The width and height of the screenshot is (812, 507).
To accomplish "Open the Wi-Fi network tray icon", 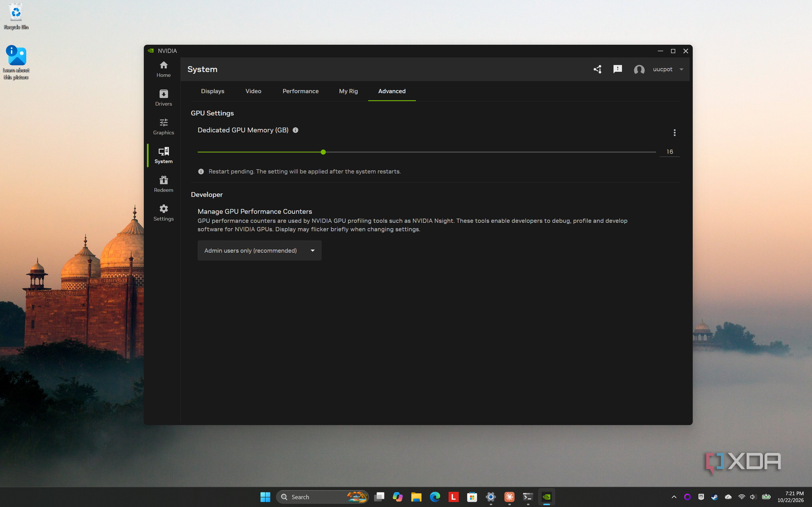I will click(x=742, y=497).
